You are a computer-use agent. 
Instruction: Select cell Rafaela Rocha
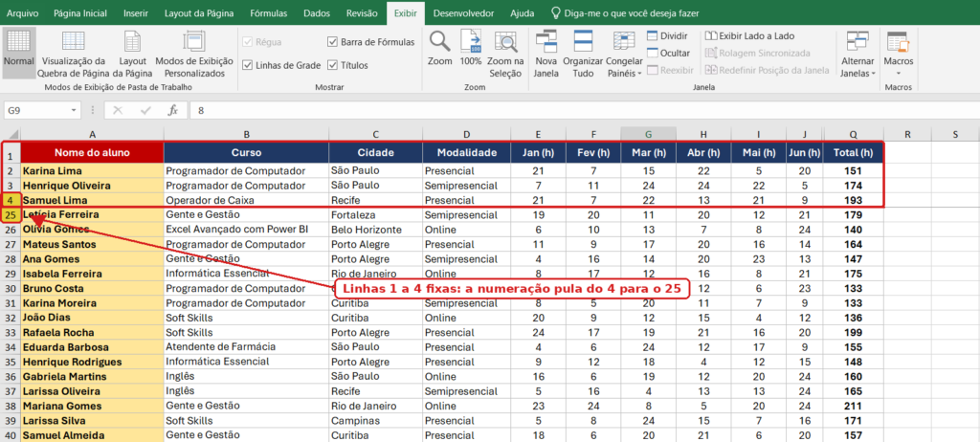point(93,332)
